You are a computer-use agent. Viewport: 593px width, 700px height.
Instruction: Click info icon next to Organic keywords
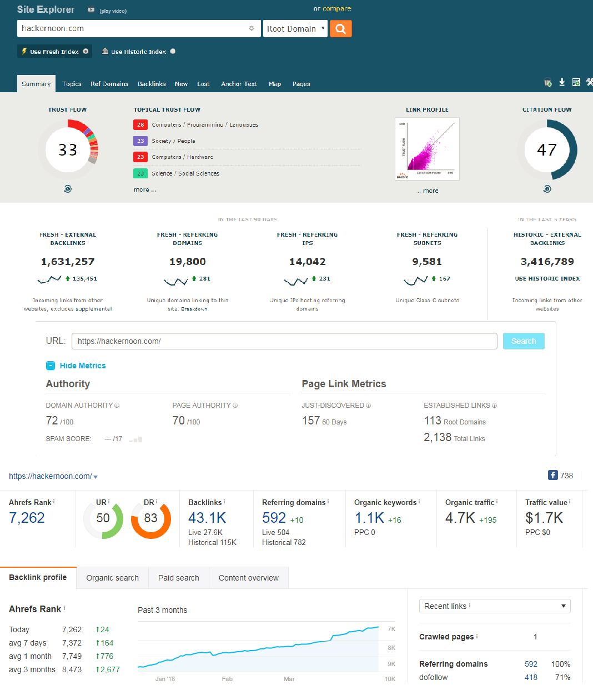(420, 501)
